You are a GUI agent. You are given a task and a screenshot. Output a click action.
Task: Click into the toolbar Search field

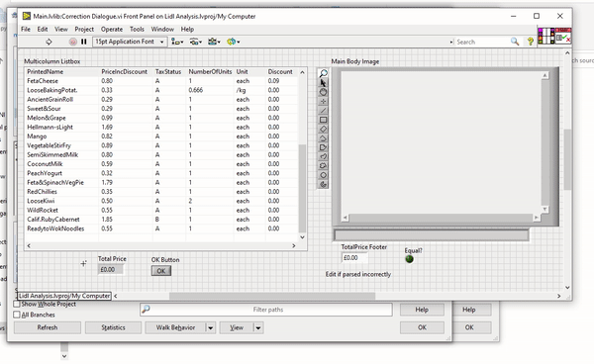482,42
